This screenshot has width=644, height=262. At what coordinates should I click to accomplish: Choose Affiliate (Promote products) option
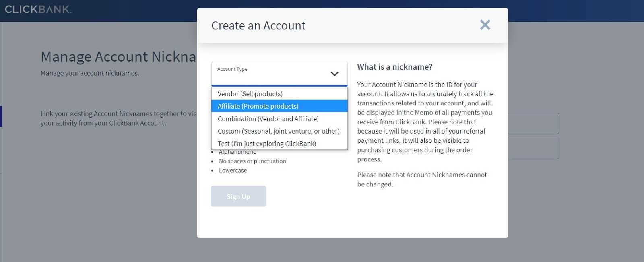279,106
